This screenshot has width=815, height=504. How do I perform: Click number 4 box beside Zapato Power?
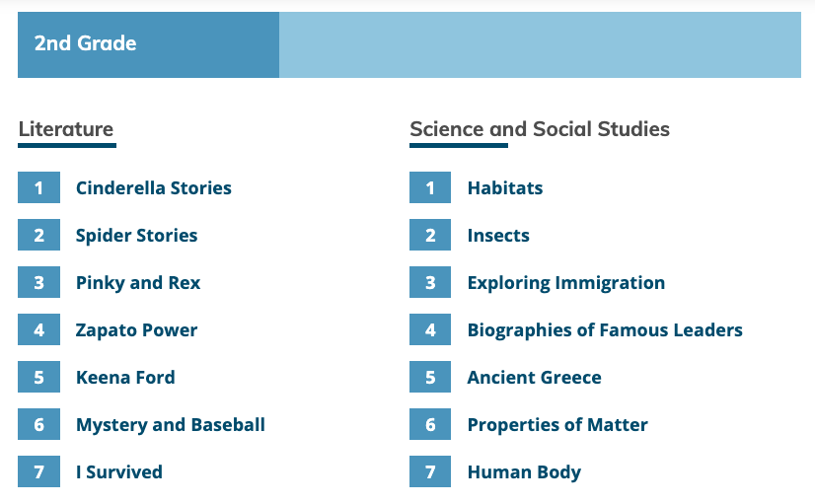pyautogui.click(x=39, y=329)
